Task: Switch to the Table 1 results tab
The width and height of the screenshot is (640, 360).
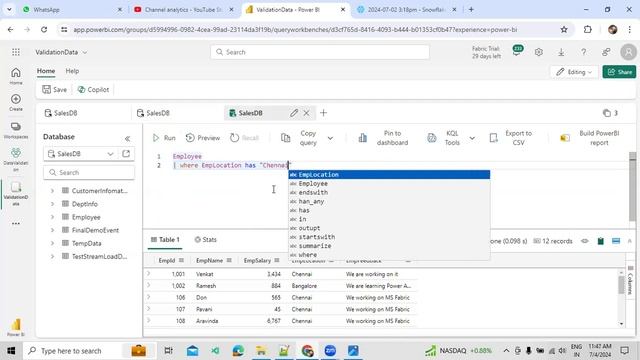Action: 165,240
